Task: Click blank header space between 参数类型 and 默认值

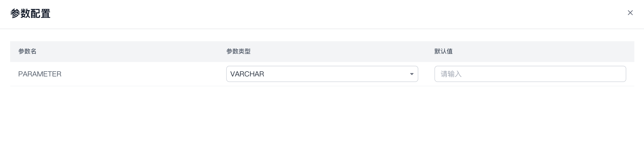Action: coord(342,51)
